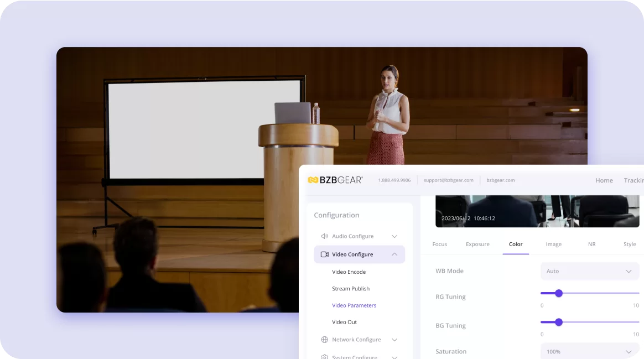The width and height of the screenshot is (644, 359).
Task: Click the Network Configure globe icon
Action: point(324,340)
